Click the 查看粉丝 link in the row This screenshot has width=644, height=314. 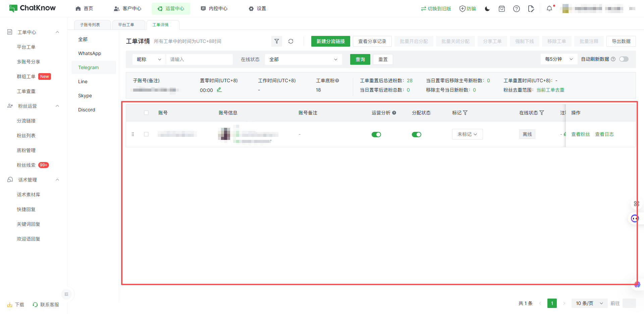580,134
